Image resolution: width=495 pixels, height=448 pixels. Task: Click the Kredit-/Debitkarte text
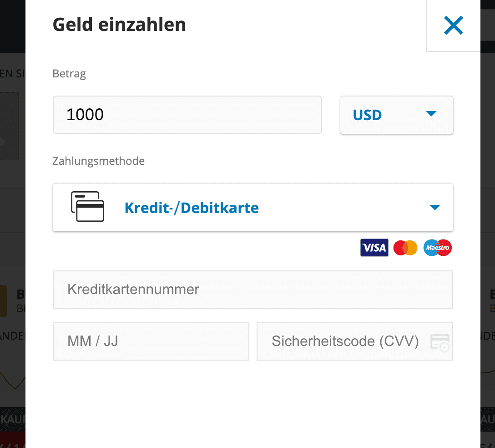point(192,208)
